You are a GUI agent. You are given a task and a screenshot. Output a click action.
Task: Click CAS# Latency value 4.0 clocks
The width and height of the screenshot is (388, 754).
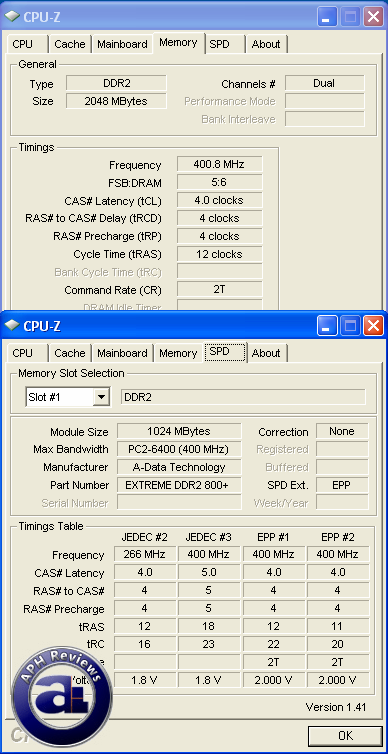[219, 200]
